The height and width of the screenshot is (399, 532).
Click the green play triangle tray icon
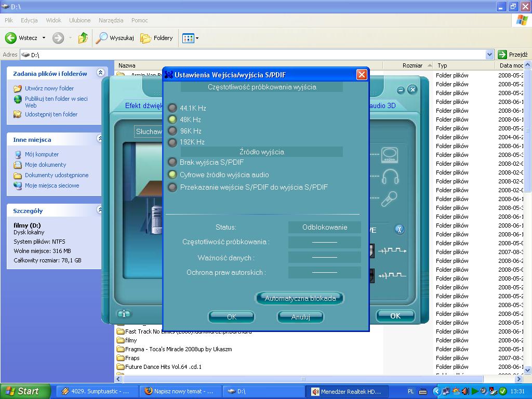475,391
